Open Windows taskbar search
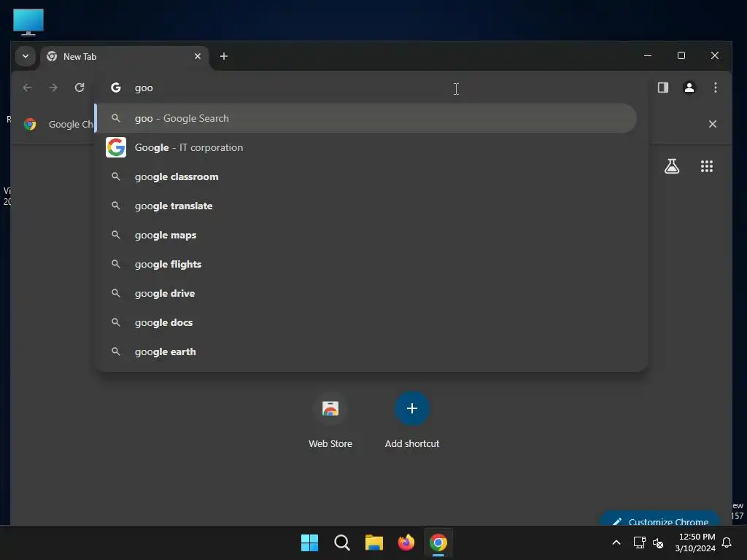 [x=342, y=542]
